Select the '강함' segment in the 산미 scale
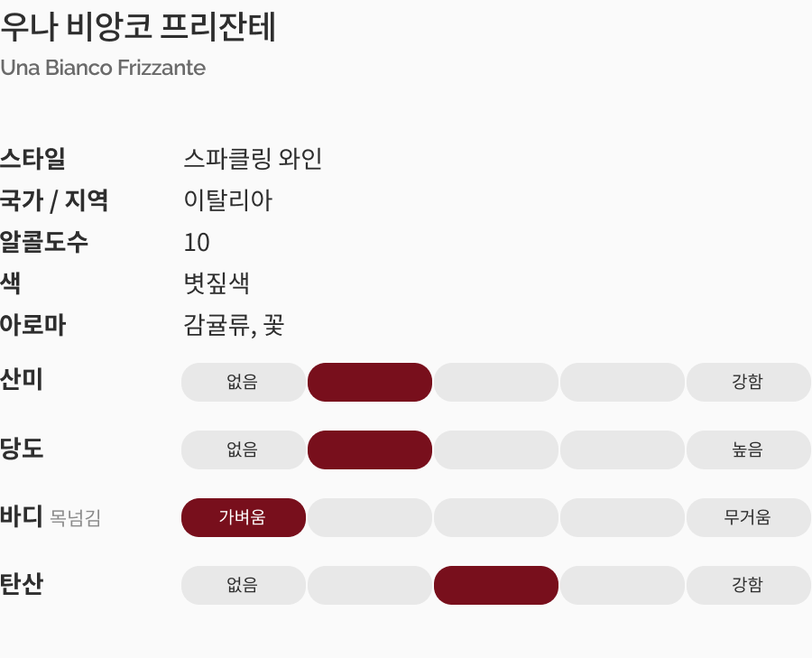 click(x=748, y=382)
